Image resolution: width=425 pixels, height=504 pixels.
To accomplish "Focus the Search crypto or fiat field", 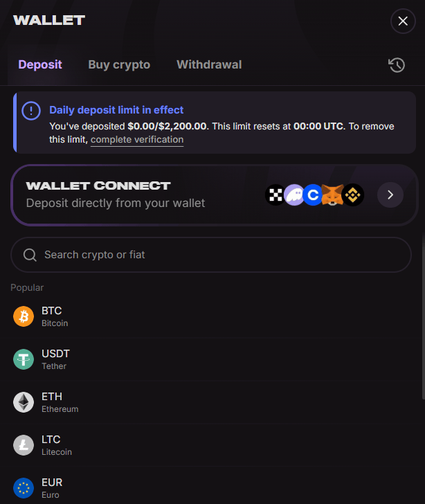I will pos(211,255).
